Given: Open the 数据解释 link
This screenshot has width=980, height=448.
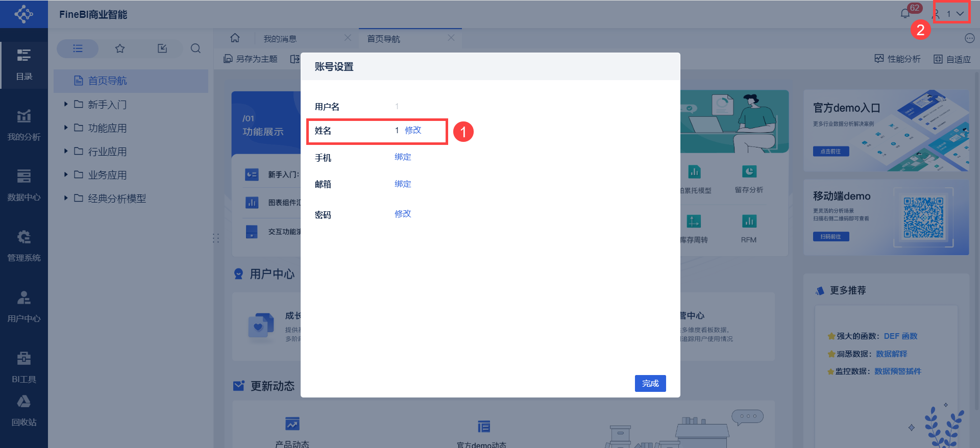Looking at the screenshot, I should 891,354.
